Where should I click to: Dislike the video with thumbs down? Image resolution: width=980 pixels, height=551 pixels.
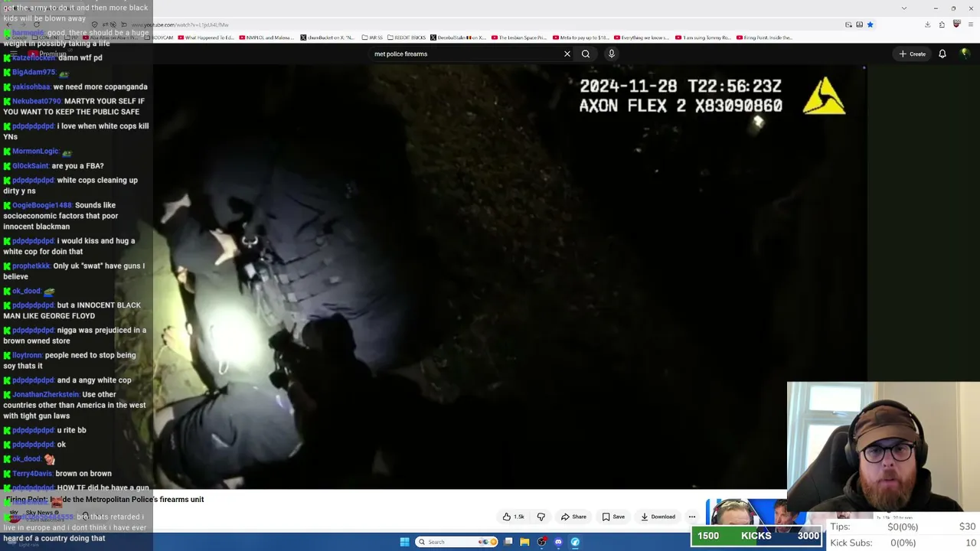point(541,517)
